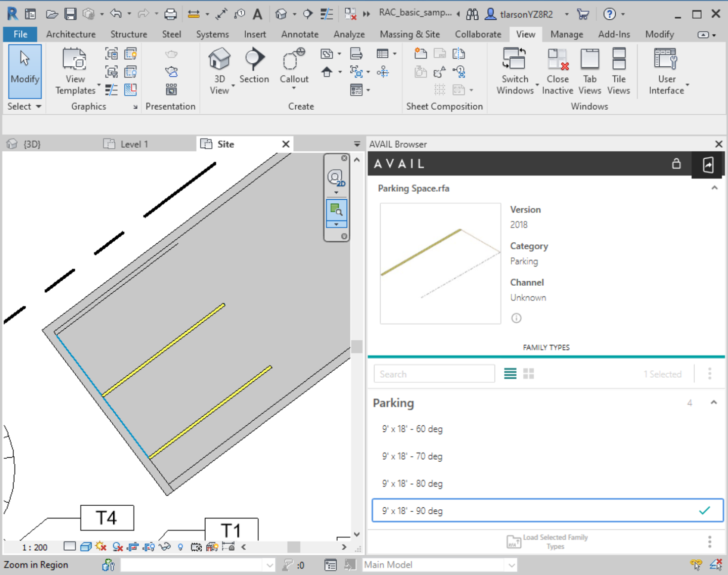Click the family types Search field

click(x=434, y=374)
